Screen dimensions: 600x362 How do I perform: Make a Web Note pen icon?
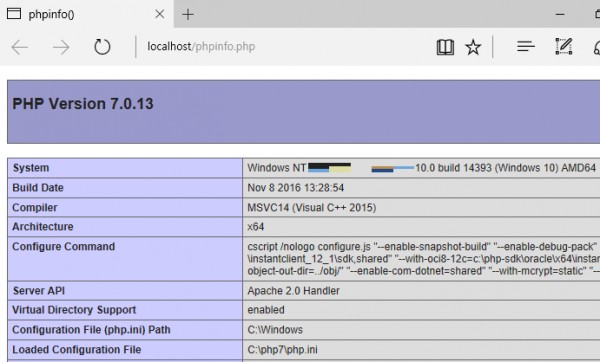[564, 47]
